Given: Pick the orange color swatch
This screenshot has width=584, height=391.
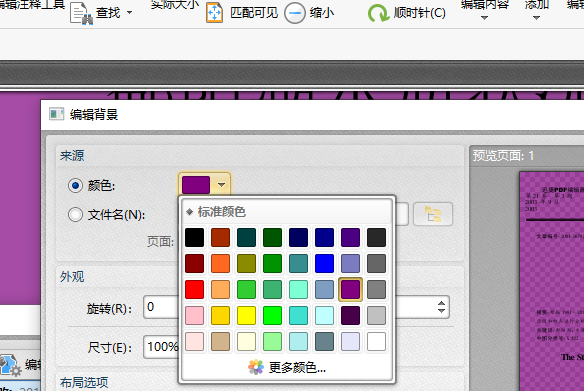Looking at the screenshot, I should (220, 264).
